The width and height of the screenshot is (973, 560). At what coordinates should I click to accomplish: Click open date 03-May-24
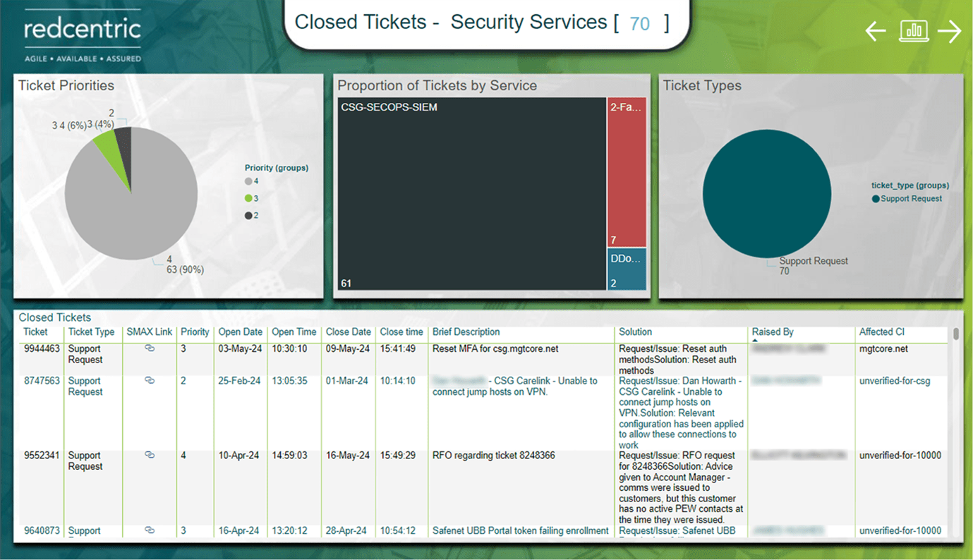pyautogui.click(x=239, y=348)
